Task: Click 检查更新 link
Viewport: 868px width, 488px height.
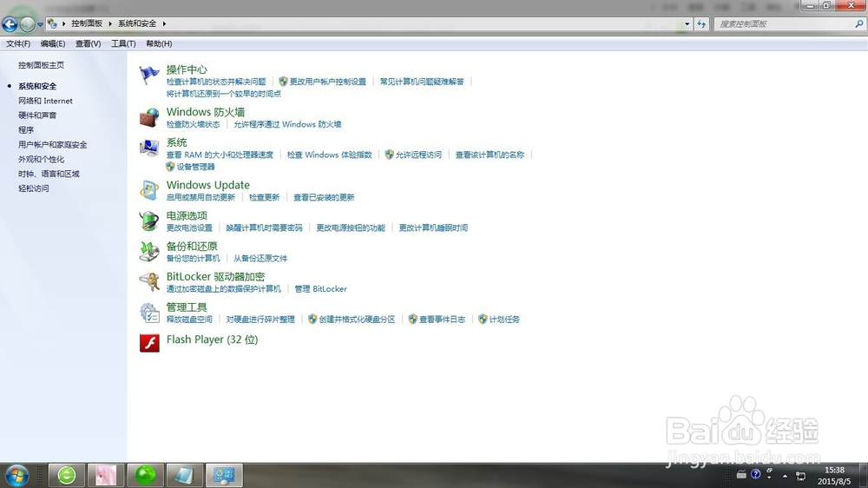Action: (264, 197)
